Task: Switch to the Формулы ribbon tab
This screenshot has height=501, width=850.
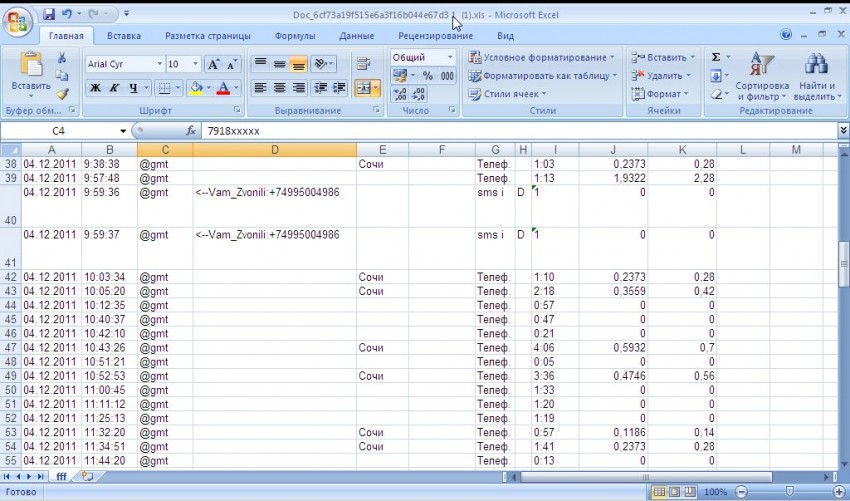Action: (295, 36)
